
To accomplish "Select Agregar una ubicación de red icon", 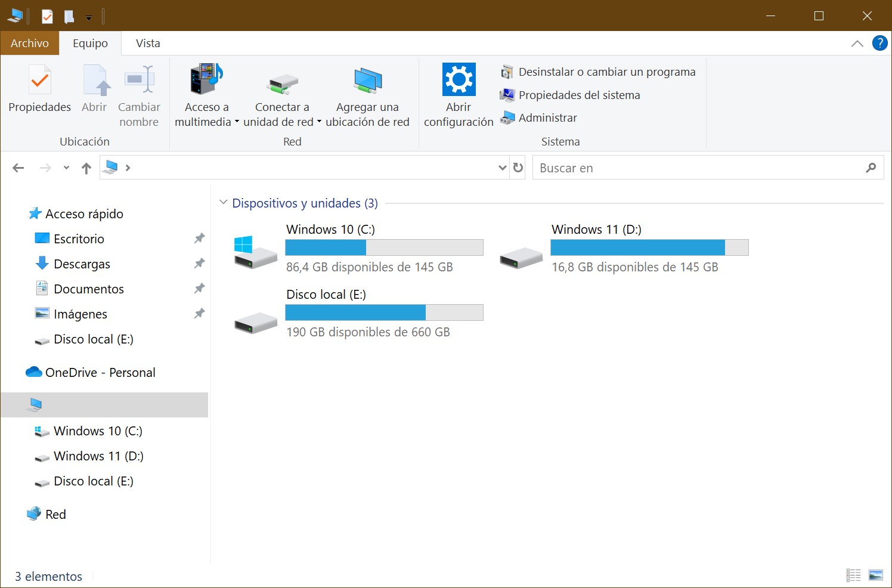I will pyautogui.click(x=367, y=81).
